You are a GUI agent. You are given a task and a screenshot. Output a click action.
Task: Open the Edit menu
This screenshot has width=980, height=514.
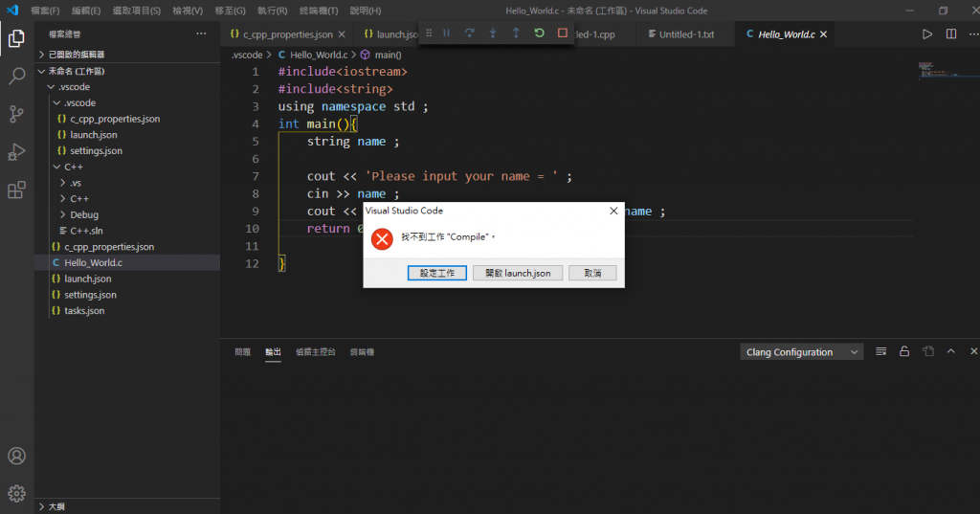(85, 11)
